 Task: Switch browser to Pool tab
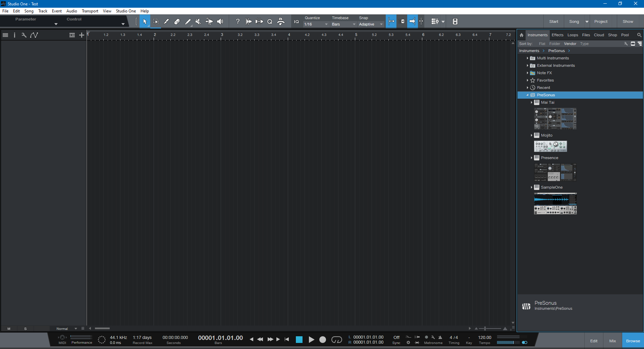[625, 35]
